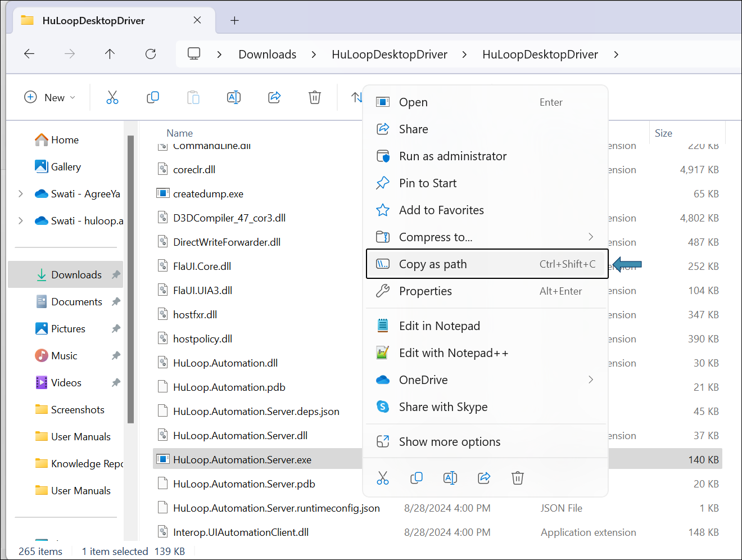
Task: Open the Documents folder in sidebar
Action: pos(76,302)
